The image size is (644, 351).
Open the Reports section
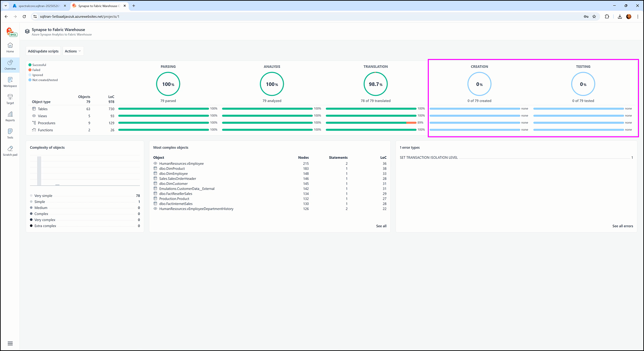(10, 116)
